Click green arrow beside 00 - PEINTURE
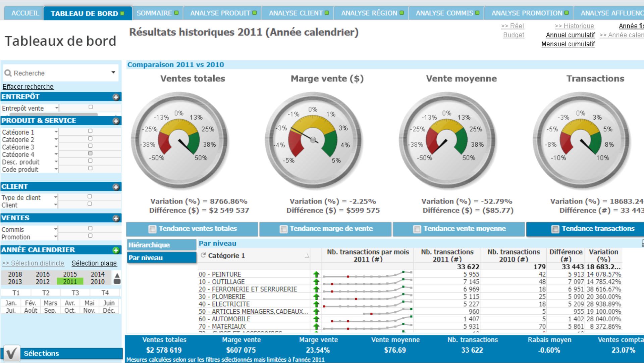The width and height of the screenshot is (644, 363). (316, 274)
